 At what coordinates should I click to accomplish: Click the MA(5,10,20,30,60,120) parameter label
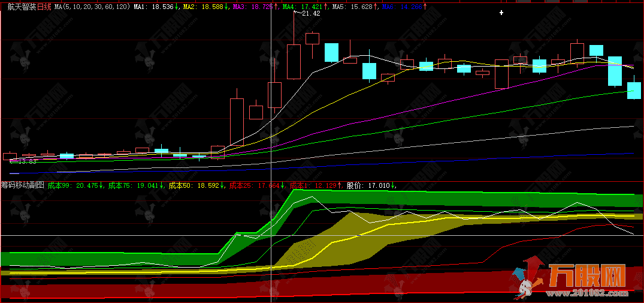[x=91, y=7]
